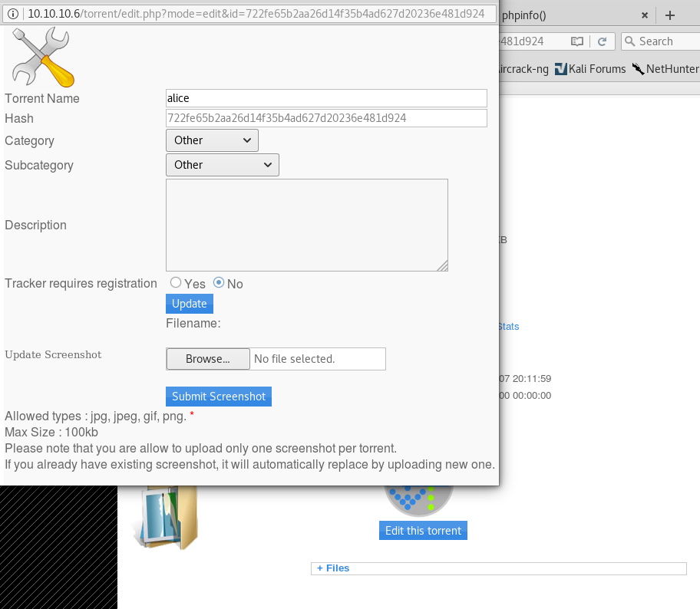The width and height of the screenshot is (700, 609).
Task: Select No for tracker registration
Action: [x=219, y=283]
